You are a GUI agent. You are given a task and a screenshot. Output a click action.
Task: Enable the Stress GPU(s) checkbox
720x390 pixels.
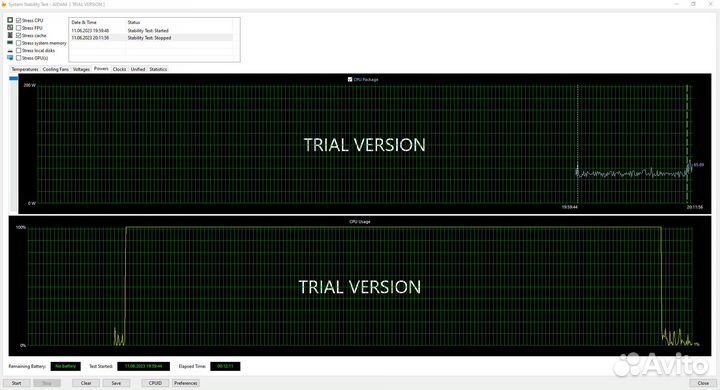coord(18,58)
